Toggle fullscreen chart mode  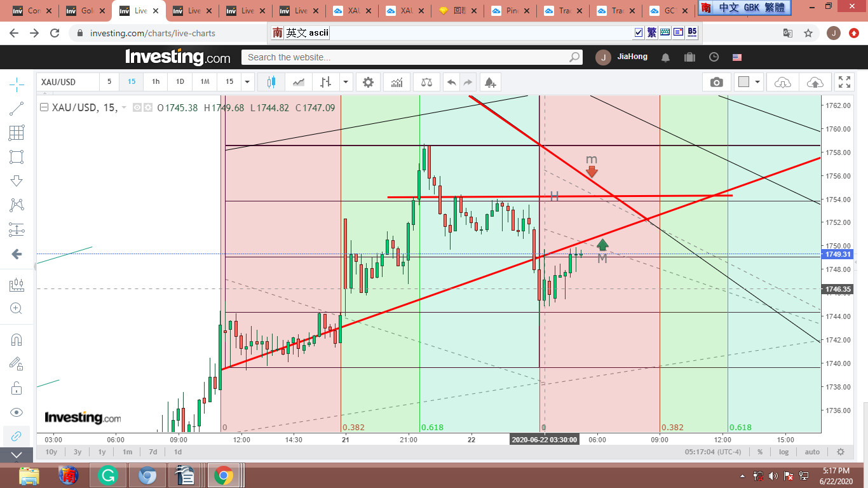click(844, 82)
